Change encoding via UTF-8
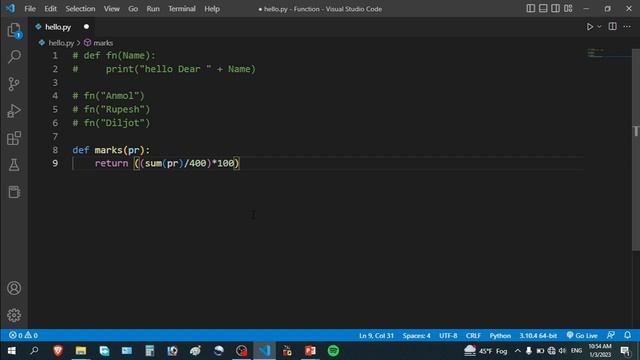Viewport: 640px width, 360px height. coord(448,336)
